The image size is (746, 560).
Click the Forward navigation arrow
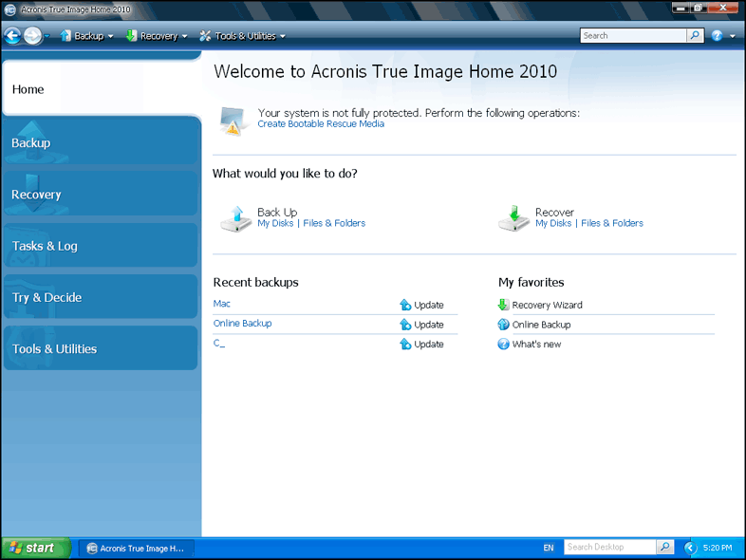[33, 36]
